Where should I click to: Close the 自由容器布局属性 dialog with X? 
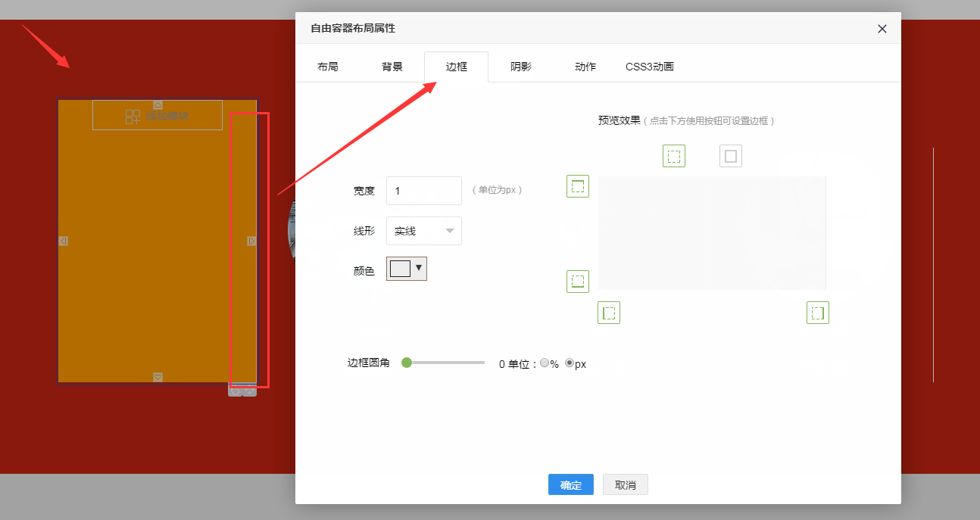[x=882, y=29]
